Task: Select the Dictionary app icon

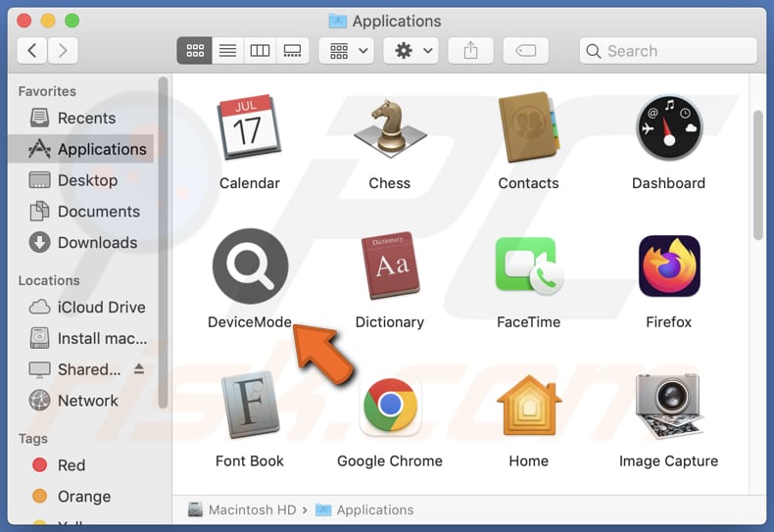Action: [390, 266]
